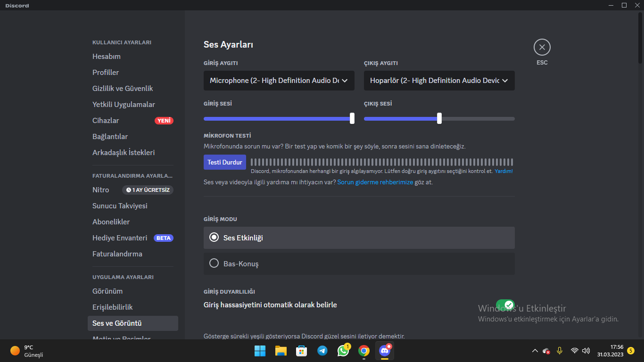Screen dimensions: 644x362
Task: Click the Testi Durdur button
Action: tap(225, 162)
